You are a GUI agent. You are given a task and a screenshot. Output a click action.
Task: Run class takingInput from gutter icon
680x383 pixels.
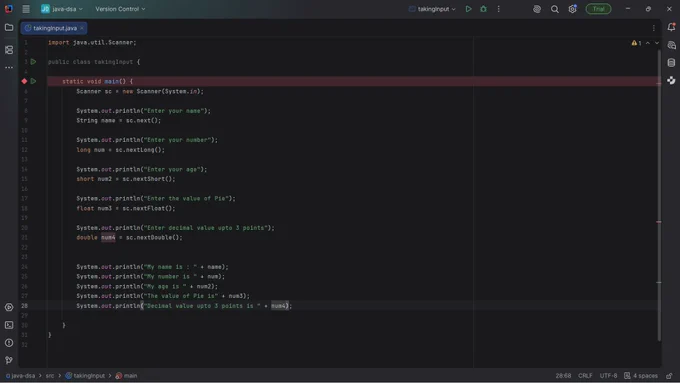pyautogui.click(x=33, y=62)
